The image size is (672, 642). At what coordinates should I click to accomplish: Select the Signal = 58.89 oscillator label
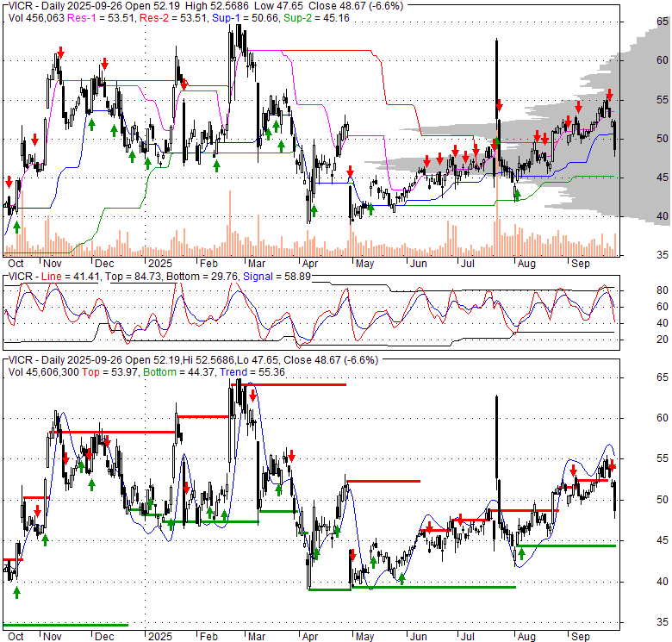coord(277,277)
